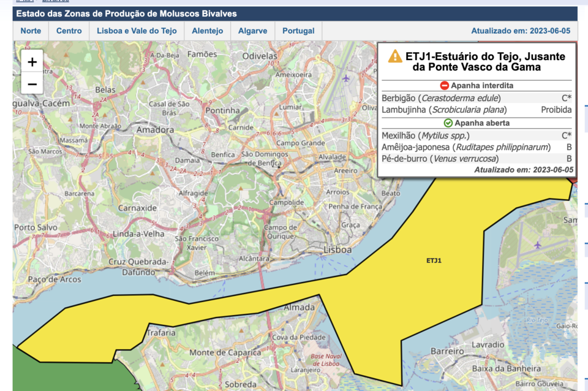Viewport: 588px width, 391px height.
Task: Click the Amêijoa-japonesa species row
Action: 476,147
